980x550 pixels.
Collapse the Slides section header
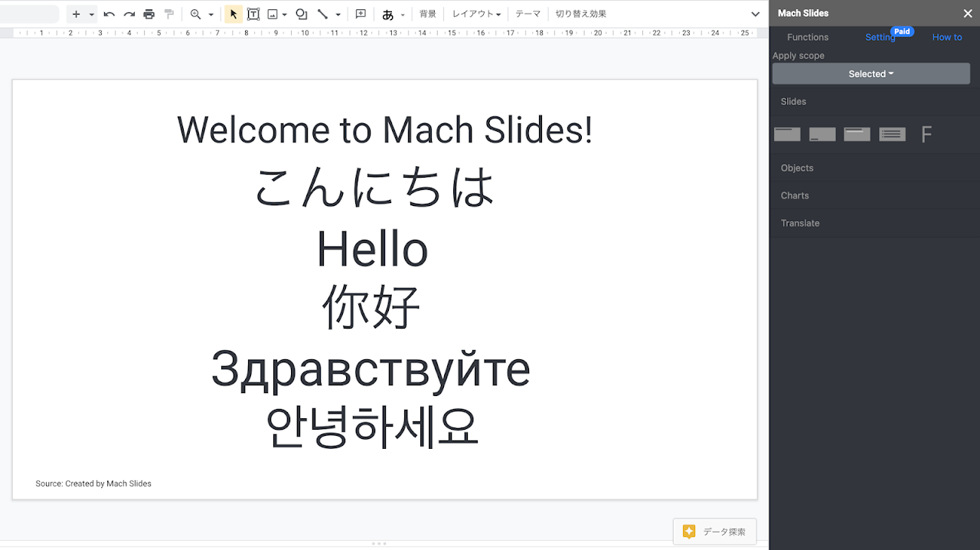click(x=874, y=101)
